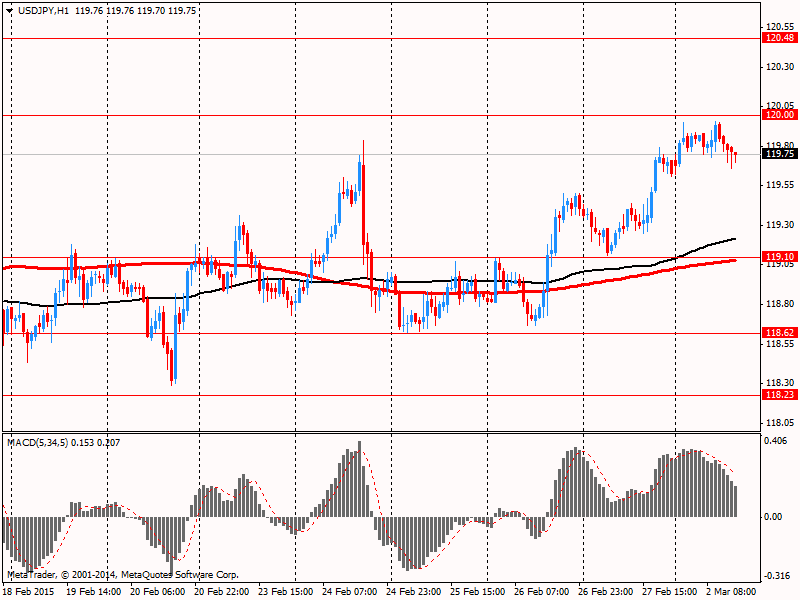This screenshot has height=600, width=800.
Task: Click the 26 Feb 07:00 time label
Action: point(542,592)
